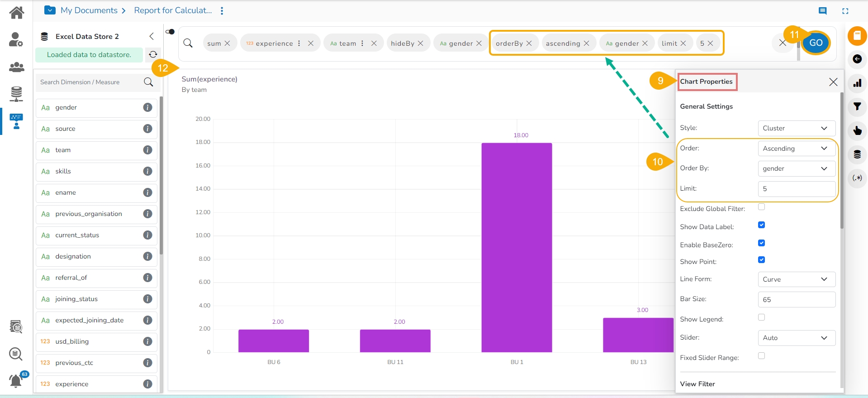Uncheck the Show Data Label checkbox
Image resolution: width=868 pixels, height=398 pixels.
(x=761, y=225)
